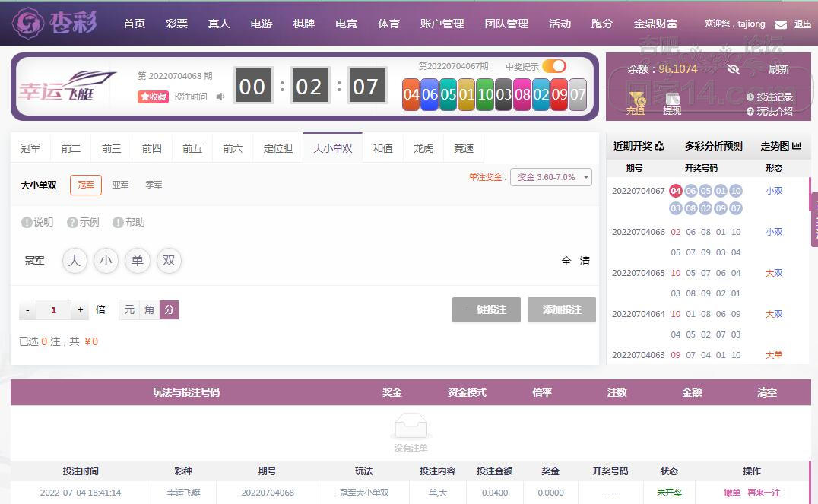Image resolution: width=818 pixels, height=504 pixels.
Task: Choose 分 unit mode
Action: 169,309
